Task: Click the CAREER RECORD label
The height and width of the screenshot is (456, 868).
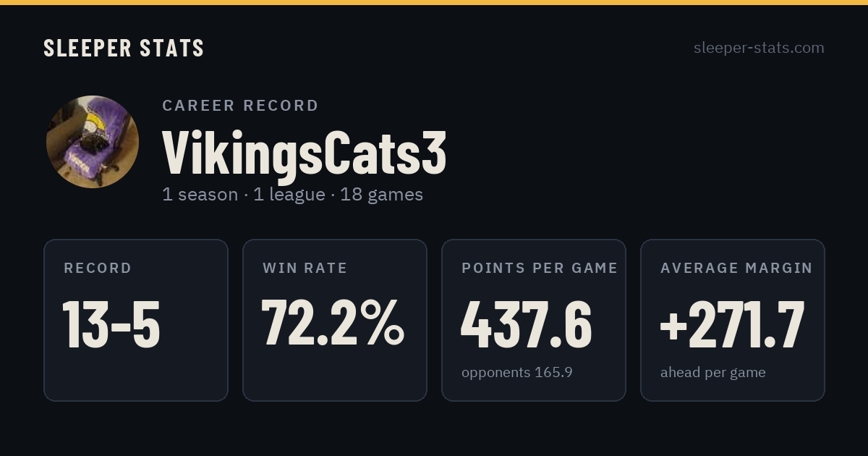Action: 241,106
